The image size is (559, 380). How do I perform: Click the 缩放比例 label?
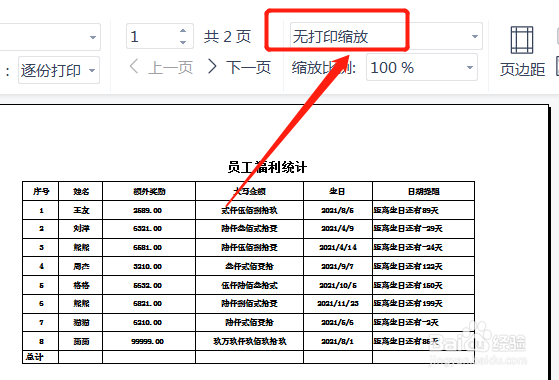coord(324,67)
